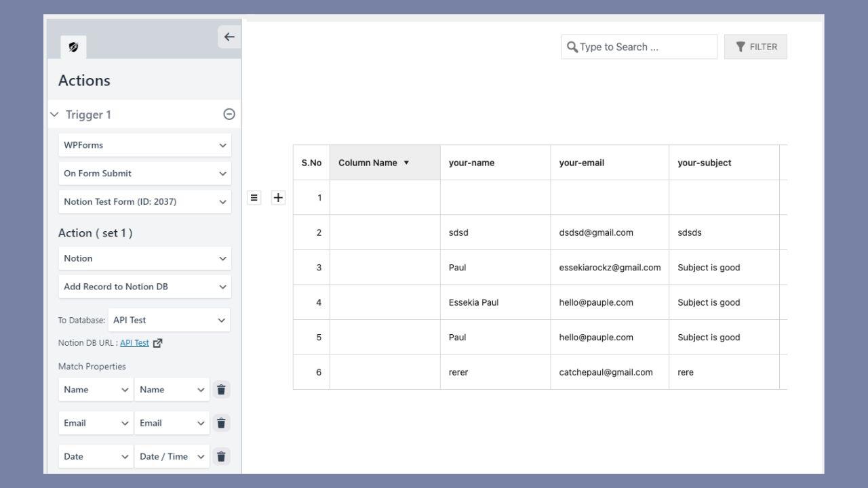
Task: Open the On Form Submit dropdown
Action: click(x=144, y=174)
